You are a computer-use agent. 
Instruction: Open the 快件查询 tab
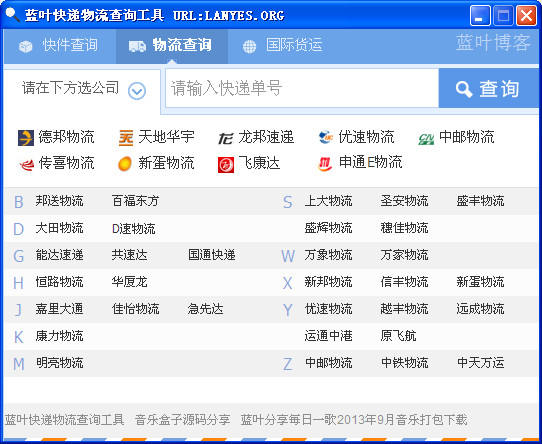pyautogui.click(x=59, y=45)
